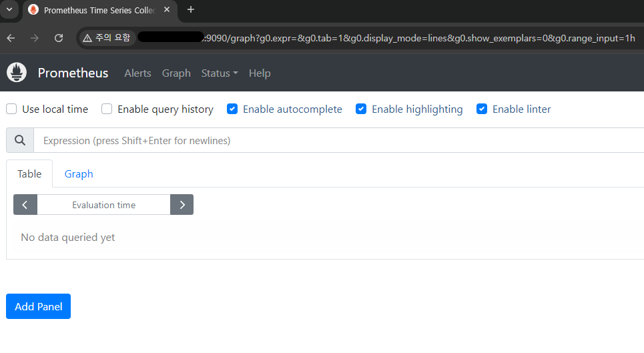Expand the Status dropdown menu
The image size is (644, 353).
[220, 73]
